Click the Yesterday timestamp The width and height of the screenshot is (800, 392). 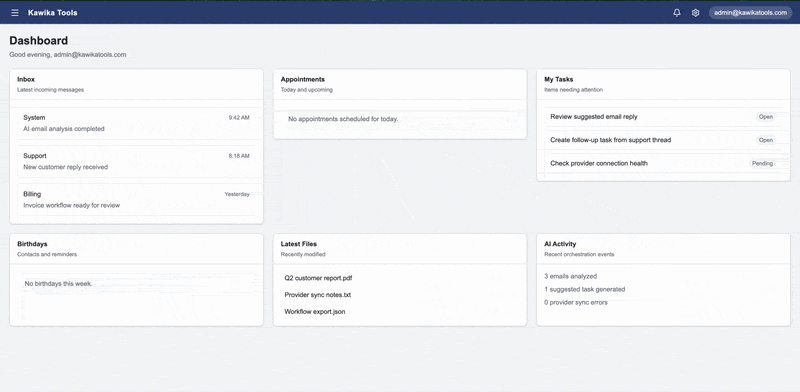(237, 194)
